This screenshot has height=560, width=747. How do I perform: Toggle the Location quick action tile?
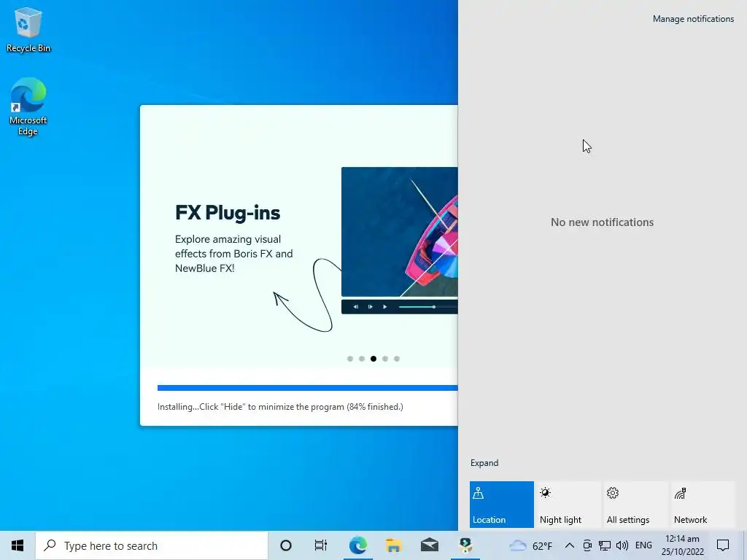coord(502,505)
